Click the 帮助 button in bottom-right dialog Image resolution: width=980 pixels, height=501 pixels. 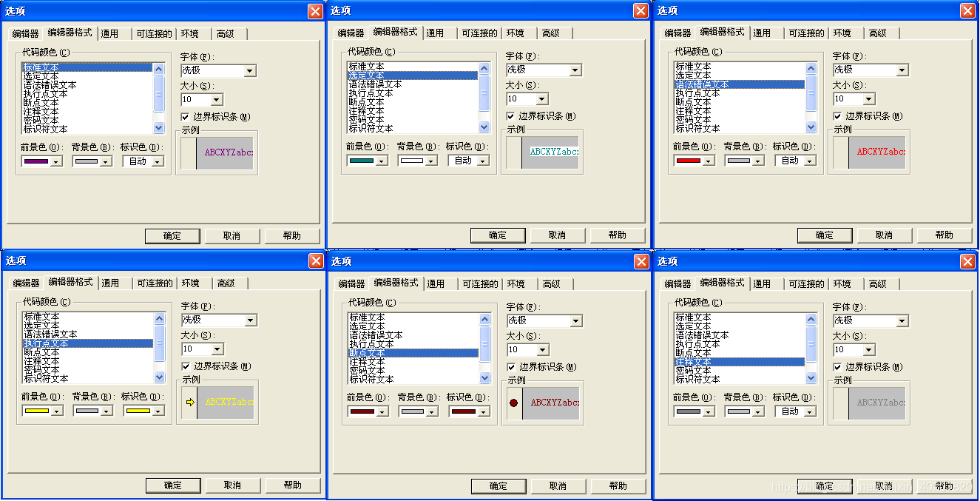(944, 486)
